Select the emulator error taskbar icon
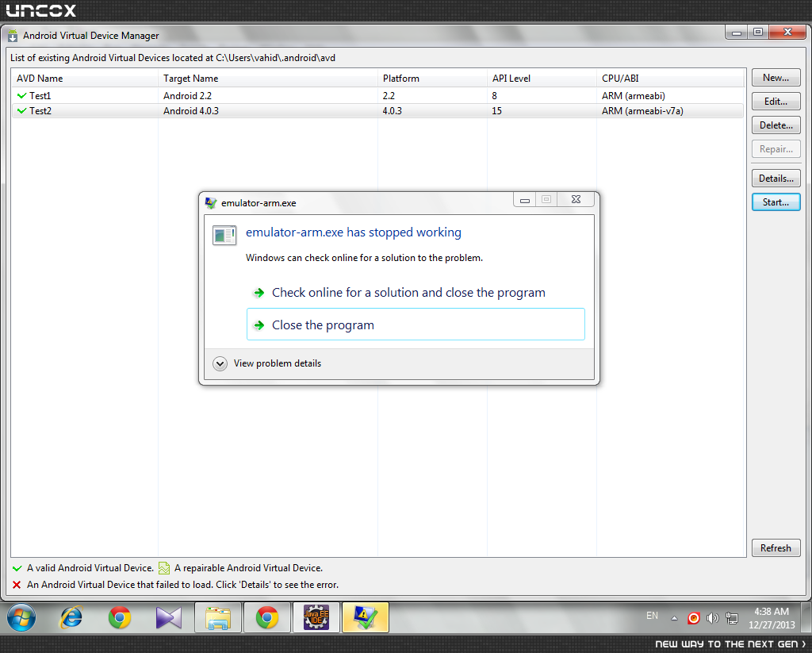812x653 pixels. pos(365,617)
